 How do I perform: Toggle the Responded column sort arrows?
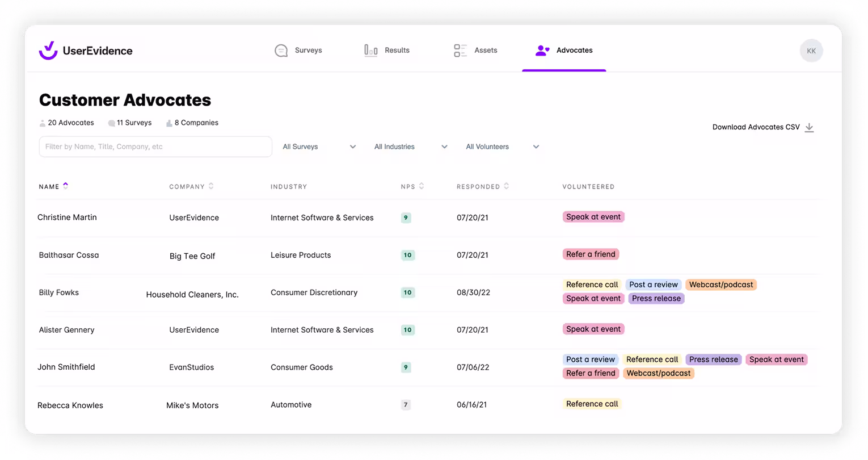507,186
